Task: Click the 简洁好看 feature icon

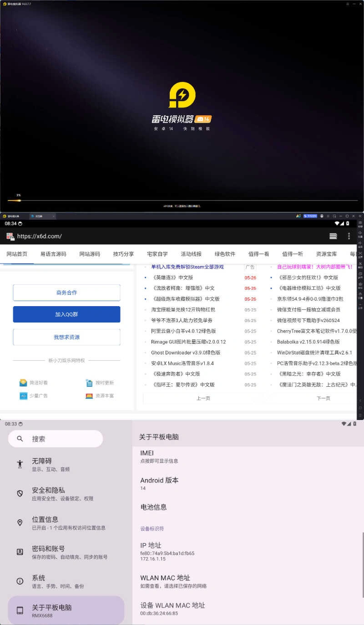Action: 23,383
